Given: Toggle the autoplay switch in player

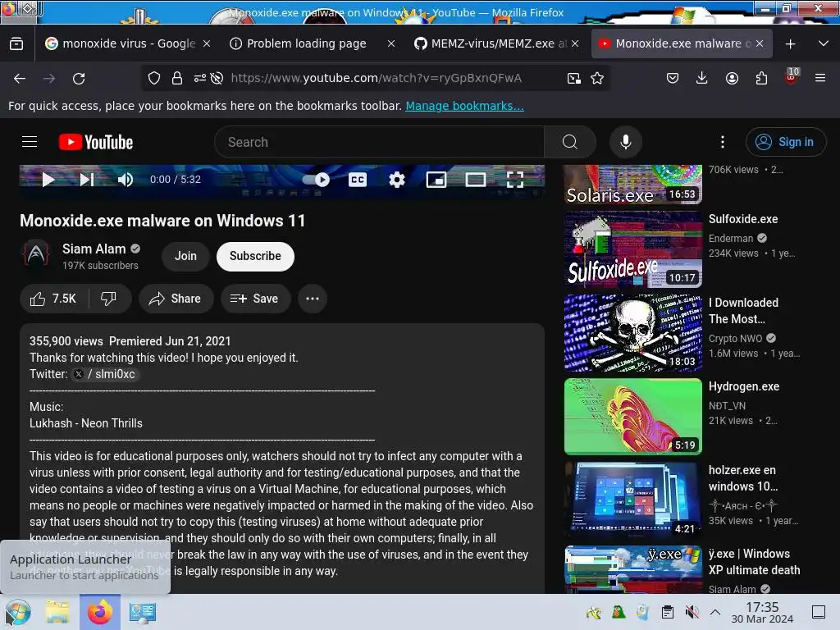Looking at the screenshot, I should pyautogui.click(x=316, y=180).
